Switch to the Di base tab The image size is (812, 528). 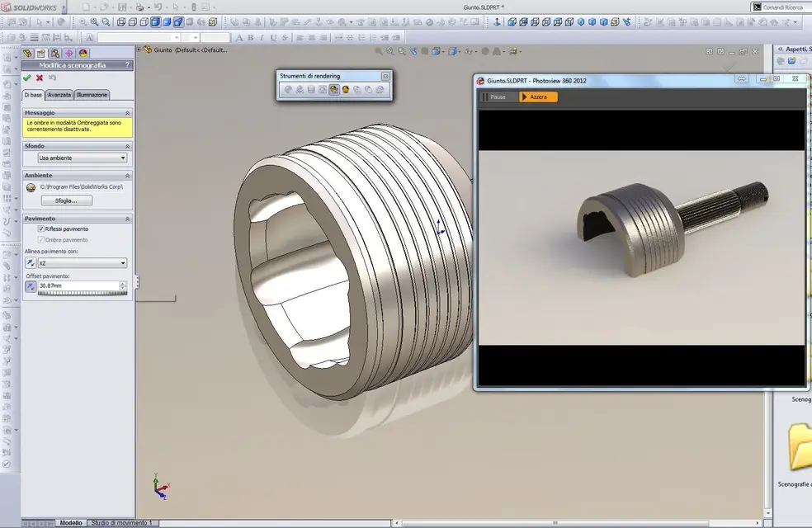click(33, 95)
